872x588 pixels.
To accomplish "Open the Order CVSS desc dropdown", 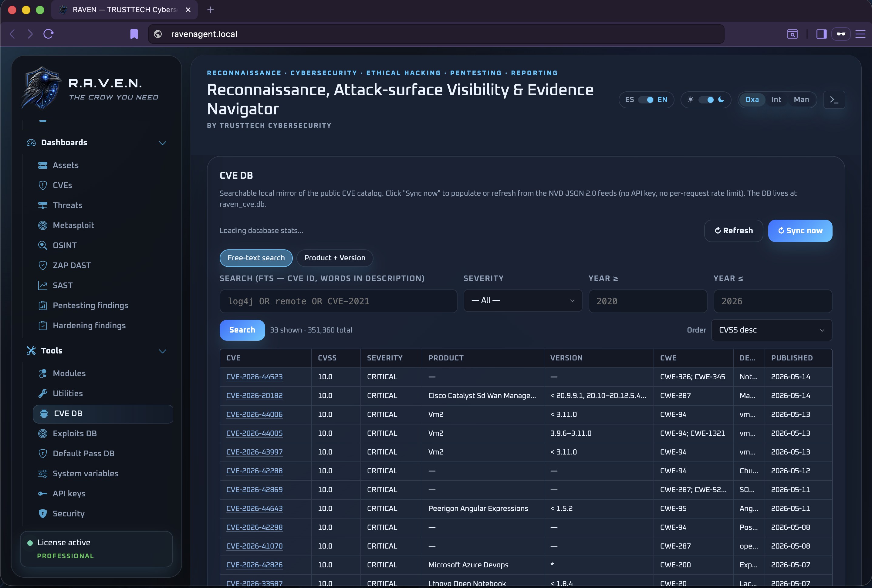I will [772, 330].
